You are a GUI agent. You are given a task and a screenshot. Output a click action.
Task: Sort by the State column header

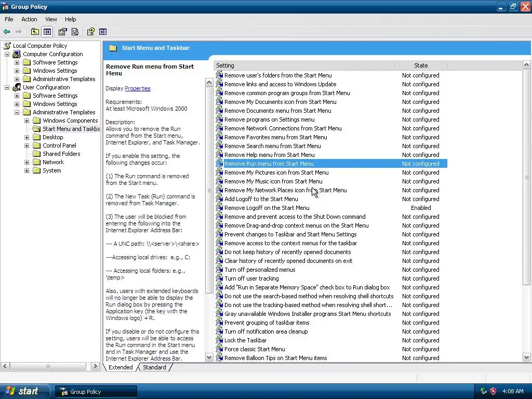[421, 65]
